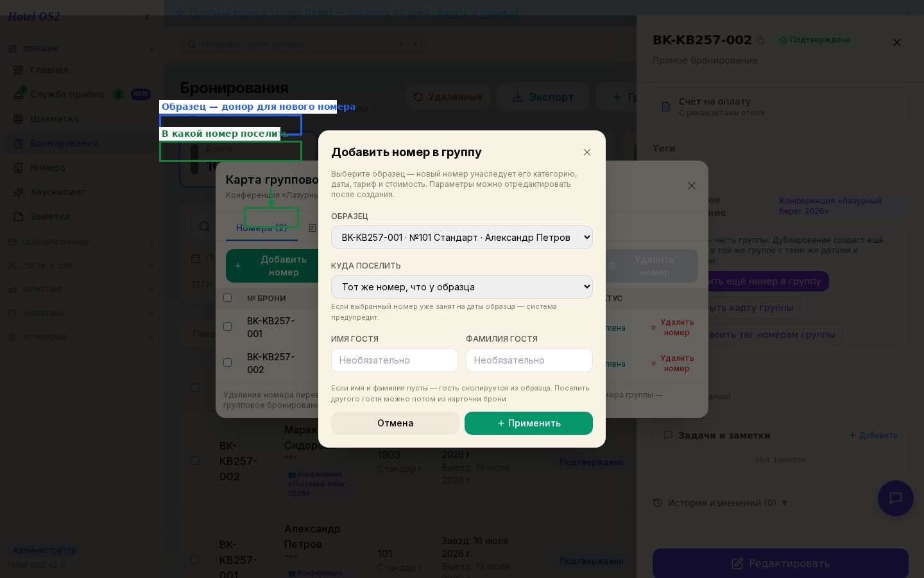Click the copy icon next to BK-KB257-002

click(760, 40)
